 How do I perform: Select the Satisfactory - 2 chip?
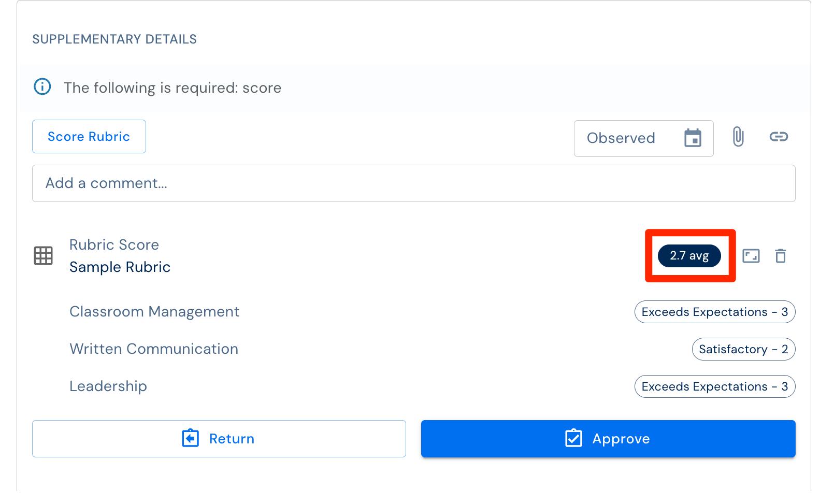[744, 349]
